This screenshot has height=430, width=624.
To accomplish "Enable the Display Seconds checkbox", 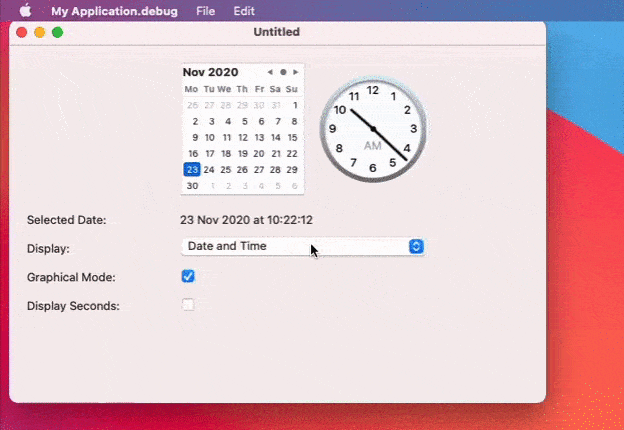I will pos(188,305).
